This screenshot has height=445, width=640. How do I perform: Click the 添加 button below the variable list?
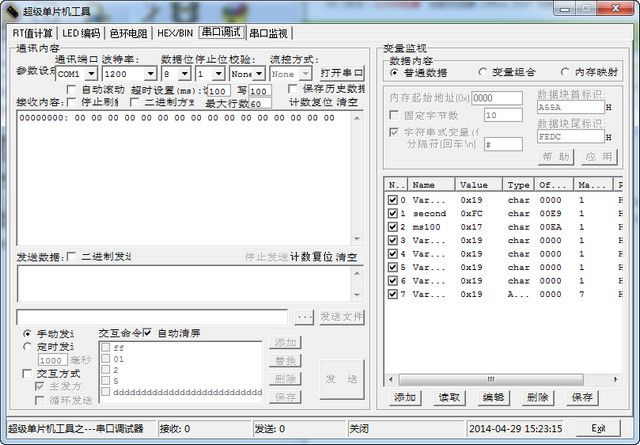(404, 397)
